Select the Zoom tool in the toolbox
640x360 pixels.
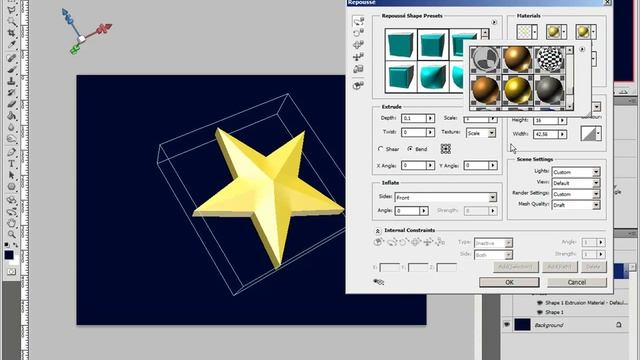[x=11, y=234]
